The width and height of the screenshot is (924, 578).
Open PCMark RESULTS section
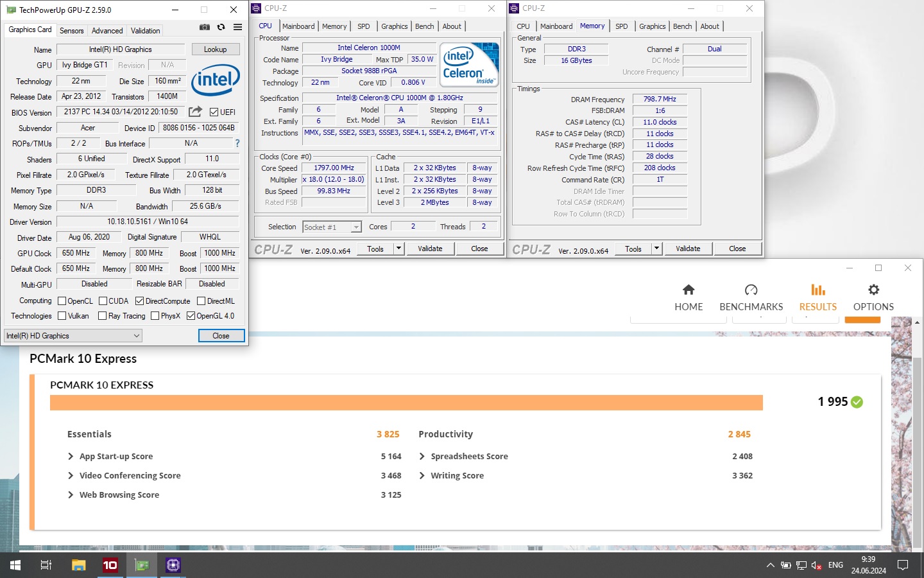(818, 298)
